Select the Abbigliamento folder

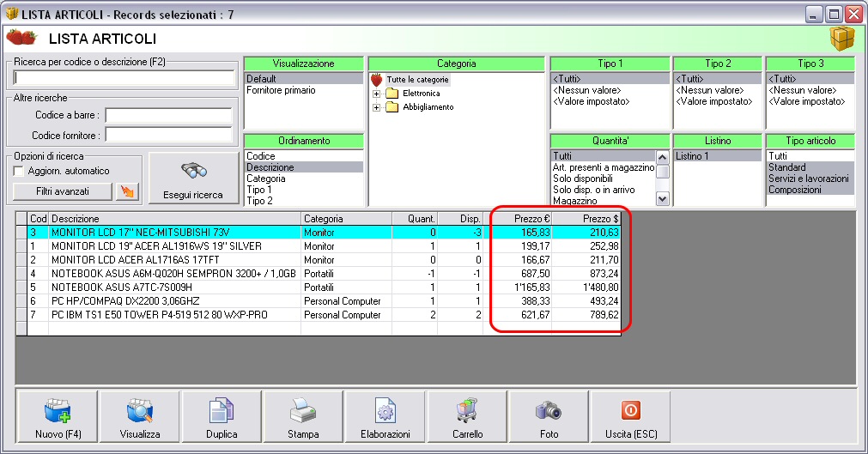(x=420, y=107)
